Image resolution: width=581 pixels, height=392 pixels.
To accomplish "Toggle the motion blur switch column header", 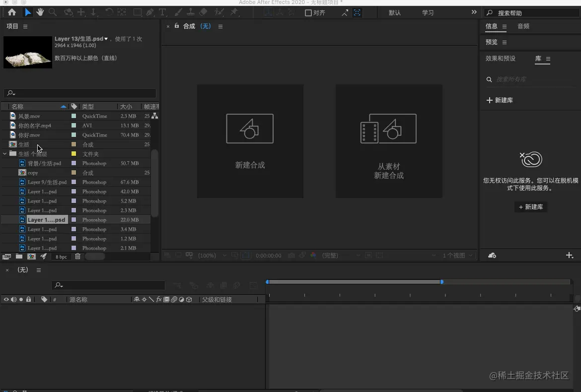I will point(174,300).
